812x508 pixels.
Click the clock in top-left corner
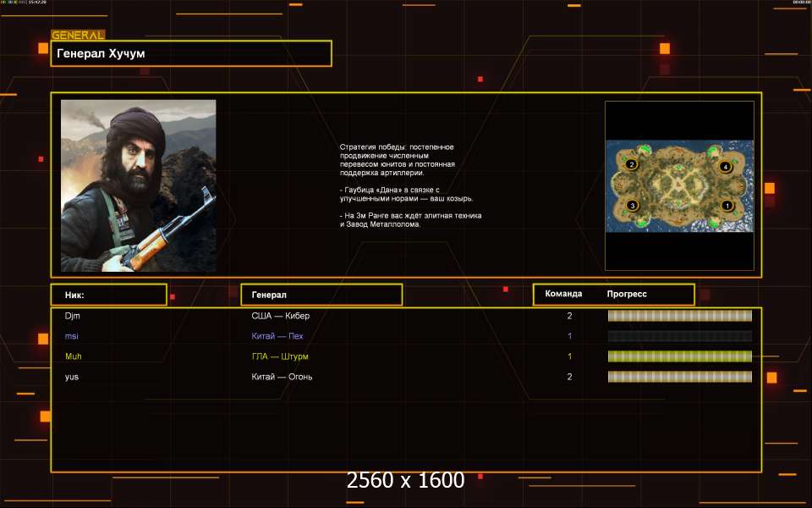[x=38, y=3]
